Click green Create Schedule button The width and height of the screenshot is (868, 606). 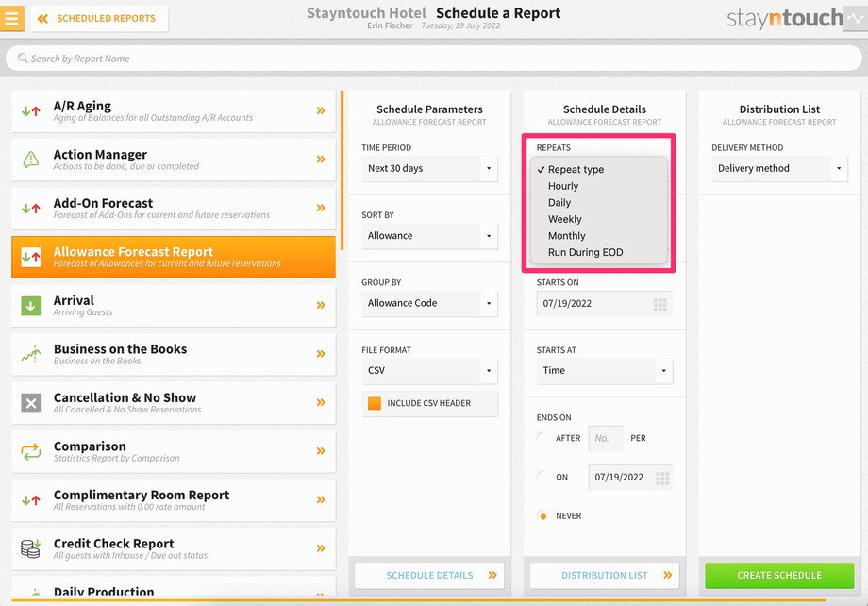pos(779,576)
